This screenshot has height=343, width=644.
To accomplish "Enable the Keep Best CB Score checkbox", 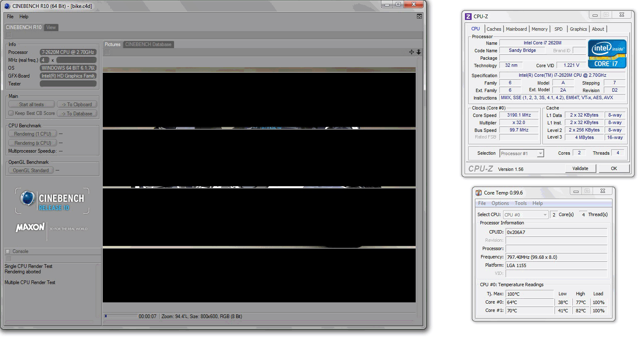I will tap(11, 113).
